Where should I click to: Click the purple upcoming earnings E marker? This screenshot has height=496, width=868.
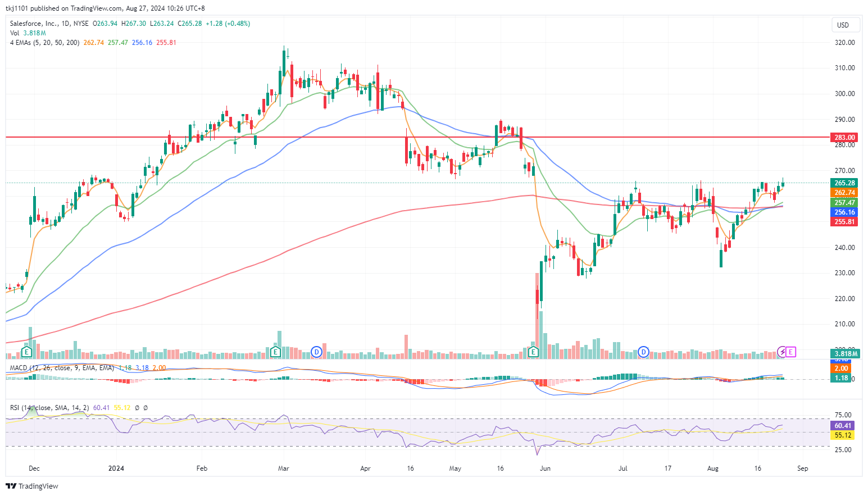coord(791,352)
